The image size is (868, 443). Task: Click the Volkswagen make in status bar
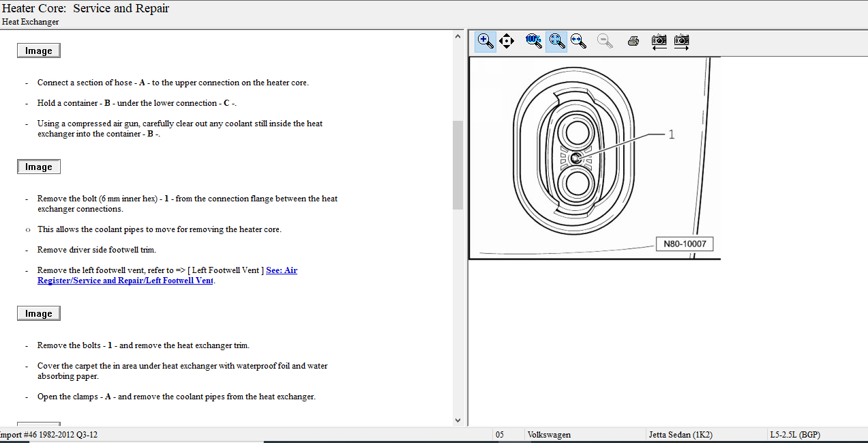[549, 435]
